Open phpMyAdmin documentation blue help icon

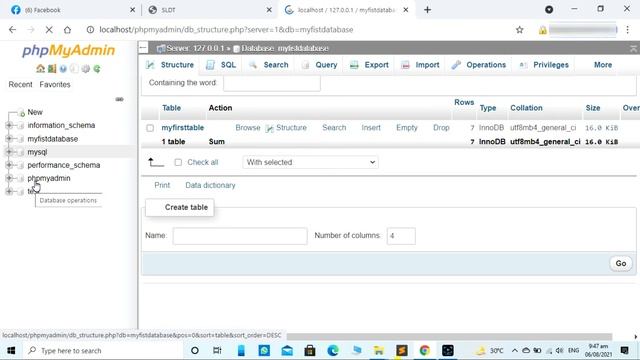click(x=63, y=69)
